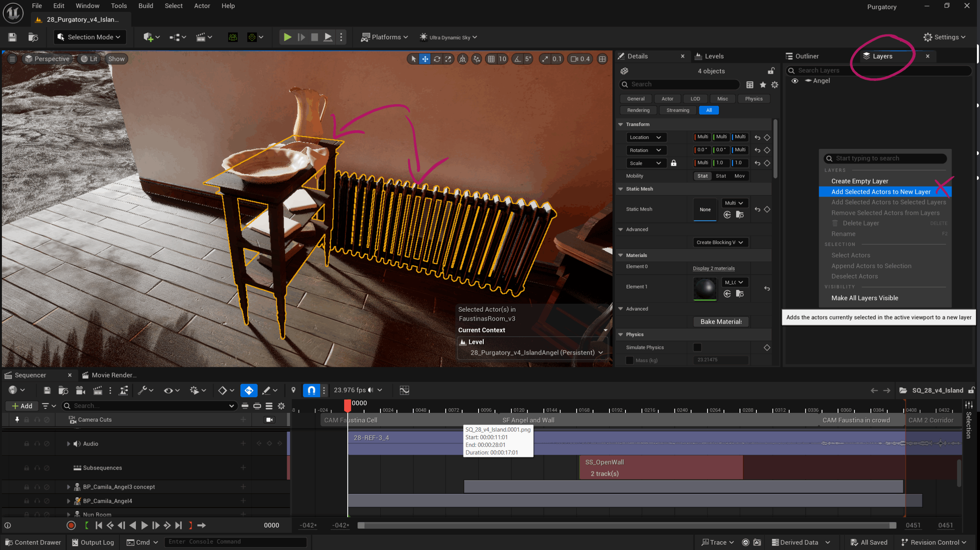
Task: Click the Sequencer record button
Action: tap(71, 525)
